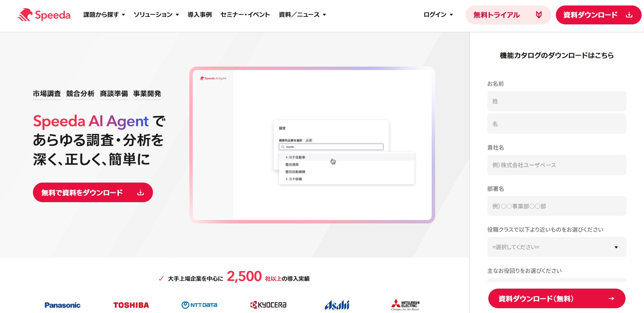Screen dimensions: 644x313
Task: Click the Speeda AI Agent demo preview
Action: [x=312, y=145]
